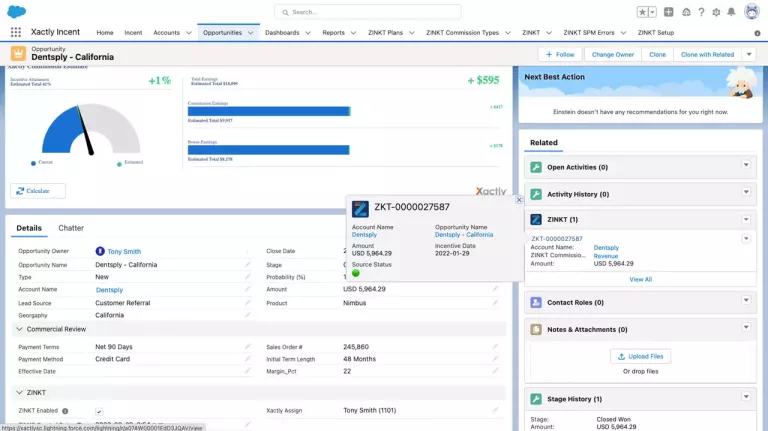Expand the Opportunities nav dropdown
The image size is (768, 431).
251,33
